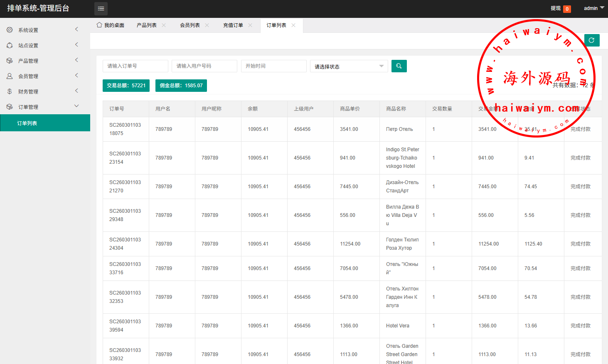Click the 站点设置 bell icon
The width and height of the screenshot is (608, 364).
(x=10, y=45)
